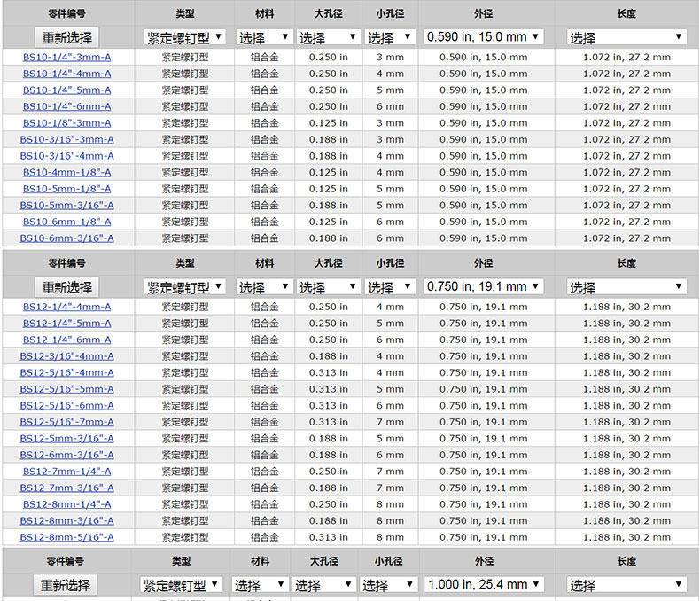700x601 pixels.
Task: Open the 0.750 in, 19.1 mm 外径 dropdown
Action: coord(484,287)
